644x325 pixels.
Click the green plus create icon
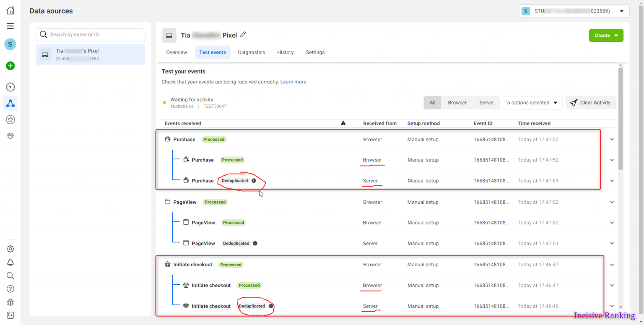(10, 65)
